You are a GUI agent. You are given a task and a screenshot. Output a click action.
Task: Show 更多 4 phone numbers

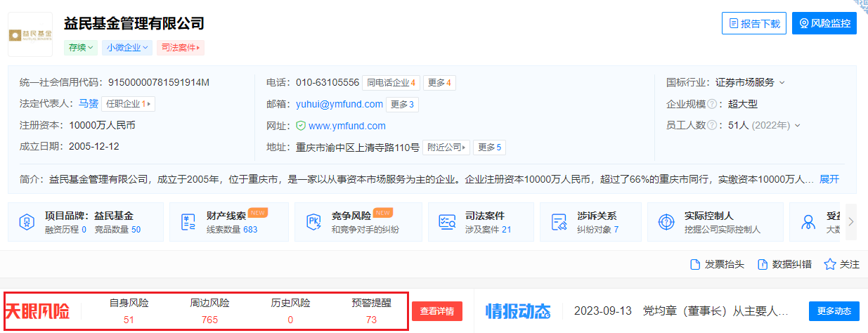[x=439, y=83]
